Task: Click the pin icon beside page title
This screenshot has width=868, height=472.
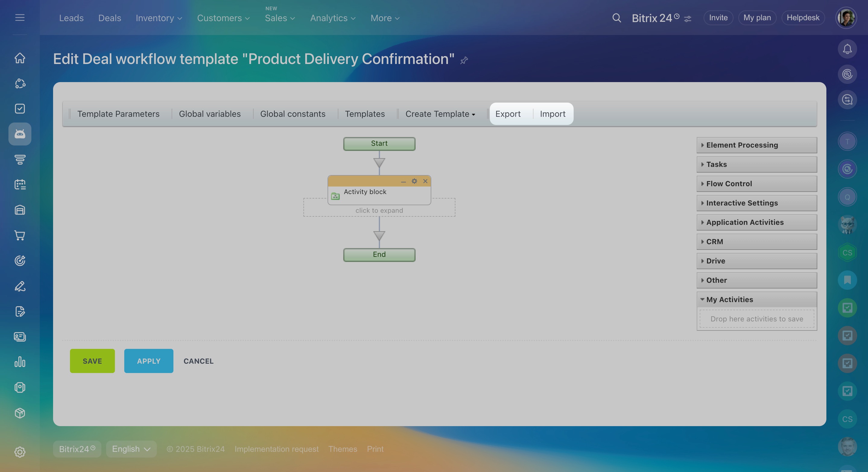Action: pos(464,60)
